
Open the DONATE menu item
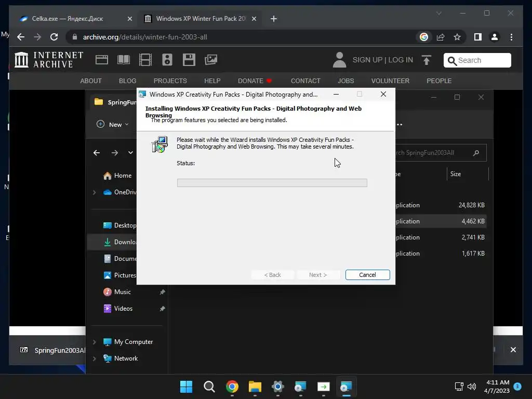click(x=255, y=81)
